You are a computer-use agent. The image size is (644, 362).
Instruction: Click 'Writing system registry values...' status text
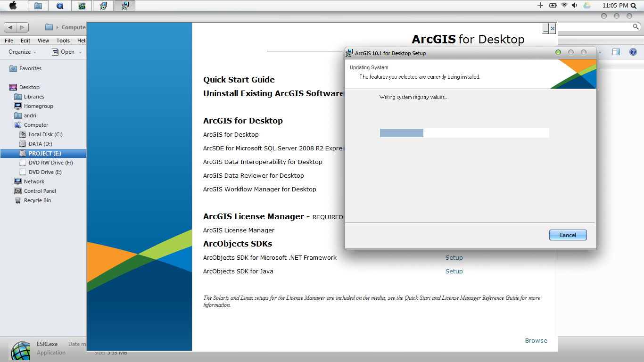coord(414,97)
